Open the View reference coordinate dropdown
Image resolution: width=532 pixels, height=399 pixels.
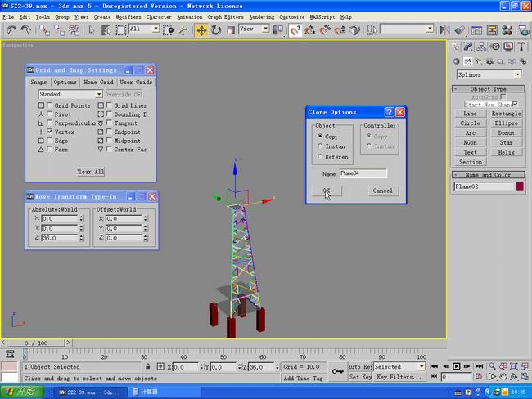(266, 29)
